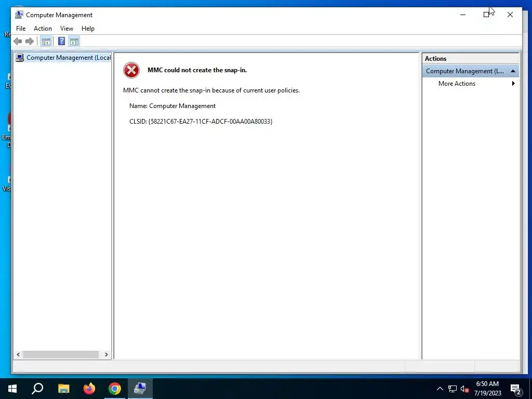Open the File menu
This screenshot has height=399, width=532.
(21, 29)
